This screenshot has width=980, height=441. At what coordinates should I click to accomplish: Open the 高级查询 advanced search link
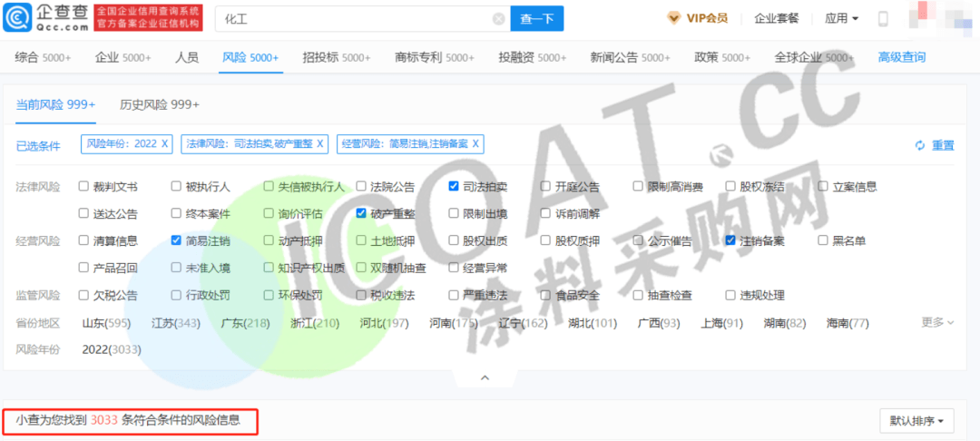(901, 57)
